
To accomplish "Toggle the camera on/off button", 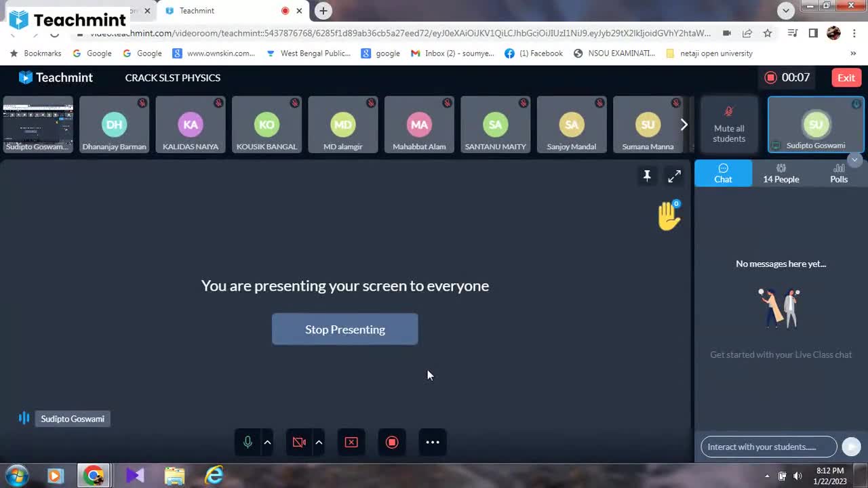I will tap(299, 442).
